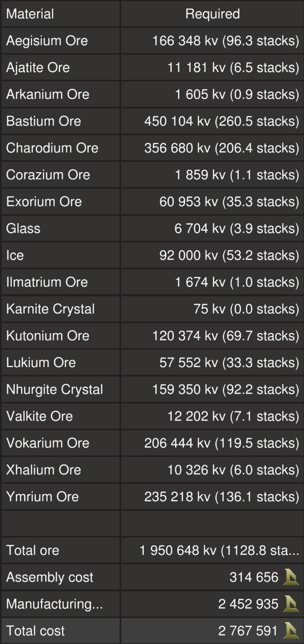Select the Bastium Ore material cell
Screen dimensions: 304x644
(44, 121)
